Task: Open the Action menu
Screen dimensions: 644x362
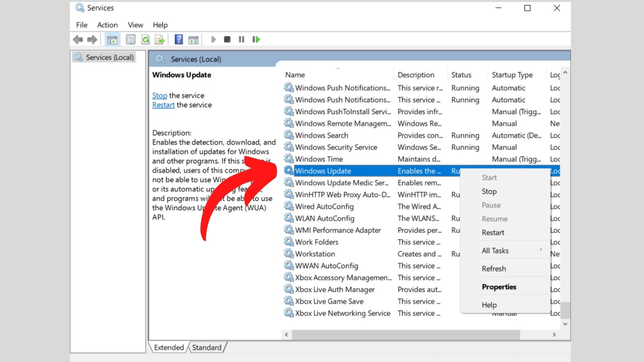Action: tap(107, 25)
